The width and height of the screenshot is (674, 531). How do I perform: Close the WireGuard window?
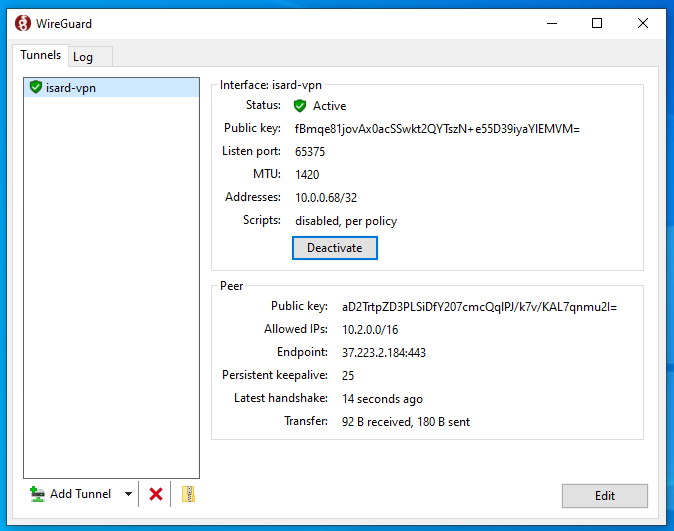[x=643, y=23]
